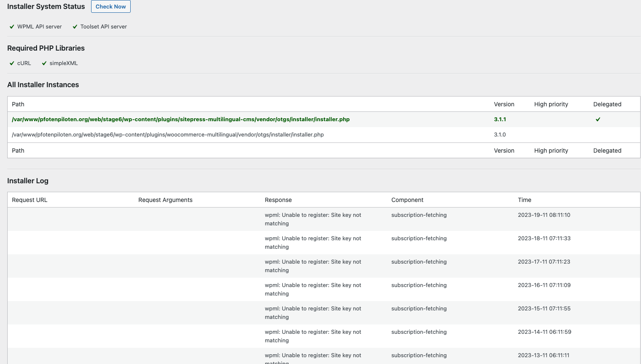The height and width of the screenshot is (364, 641).
Task: Select the Toolset API server label
Action: [x=103, y=26]
